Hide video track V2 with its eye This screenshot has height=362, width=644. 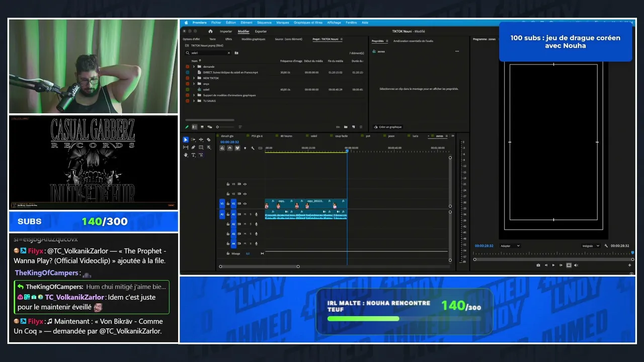point(245,194)
